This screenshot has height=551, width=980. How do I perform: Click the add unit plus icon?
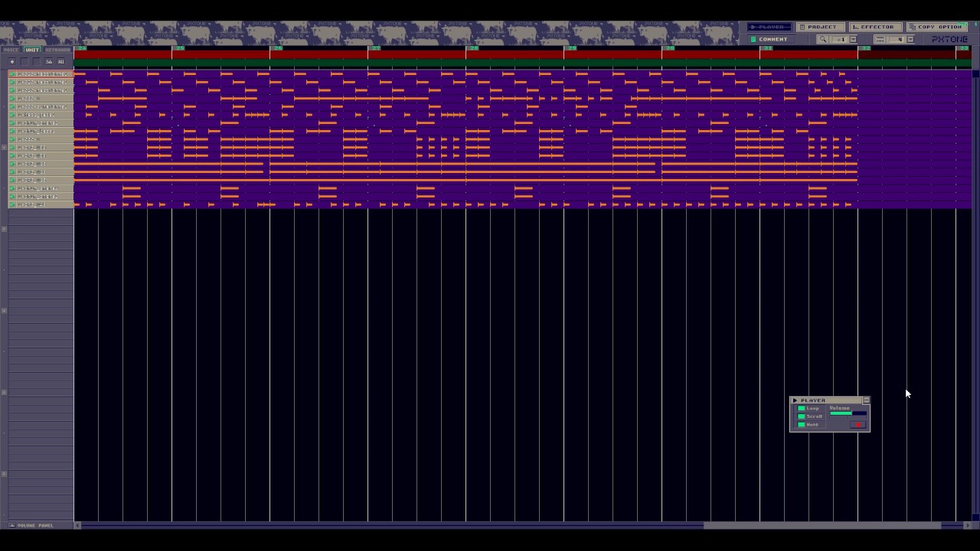tap(12, 61)
